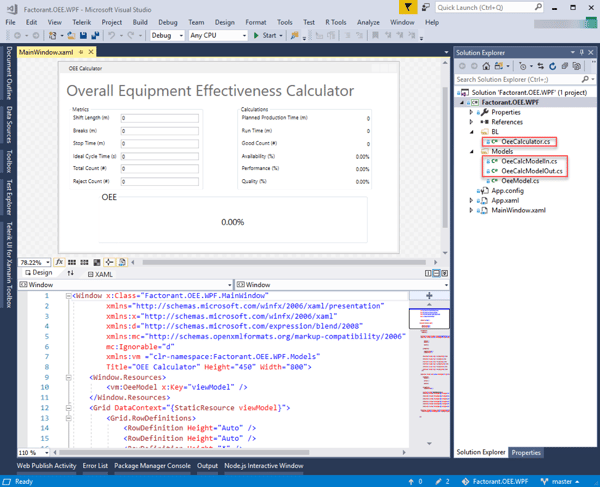Screen dimensions: 600x487
Task: Switch to vertical split view icon
Action: click(x=428, y=273)
